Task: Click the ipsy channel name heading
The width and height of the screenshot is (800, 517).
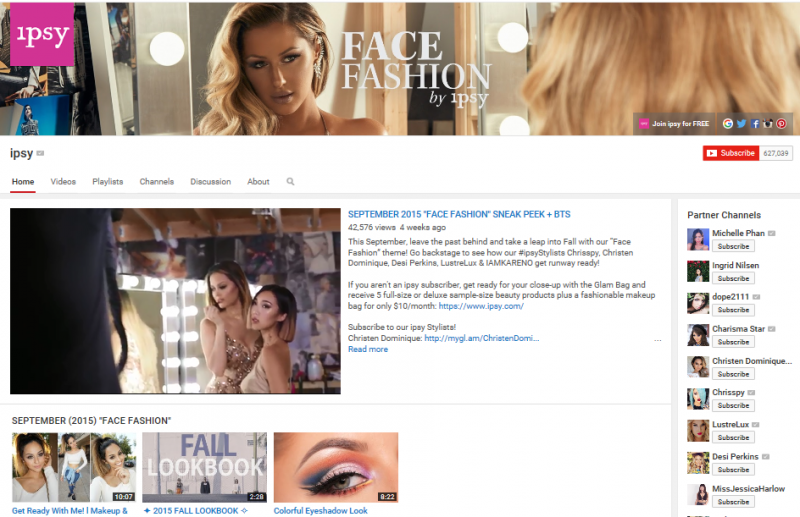Action: tap(21, 153)
